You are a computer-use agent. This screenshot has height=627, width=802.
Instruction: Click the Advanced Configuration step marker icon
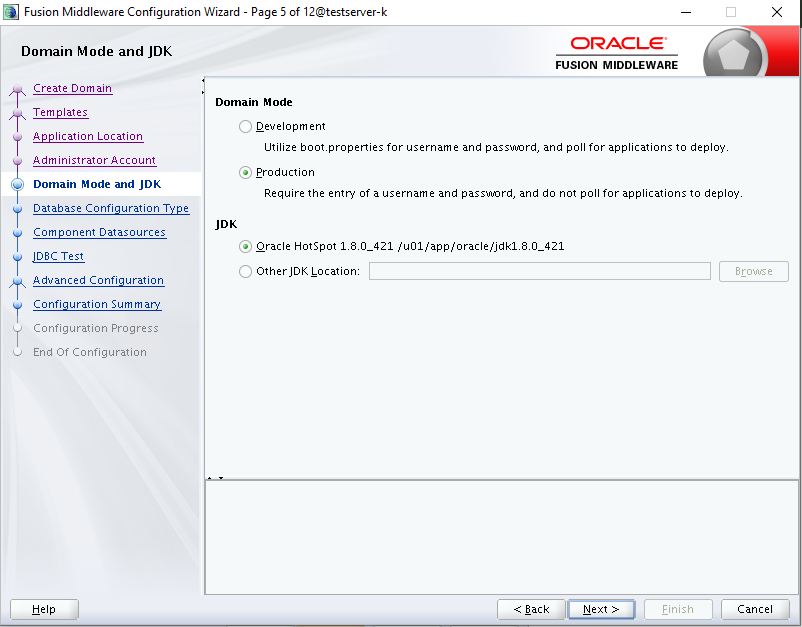(x=17, y=282)
